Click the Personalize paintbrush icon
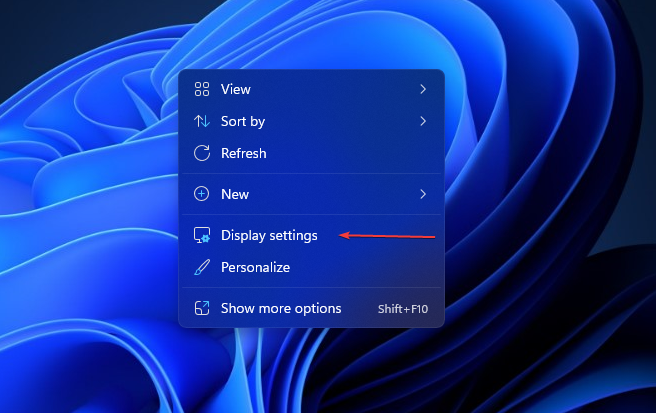This screenshot has width=656, height=413. pyautogui.click(x=202, y=267)
